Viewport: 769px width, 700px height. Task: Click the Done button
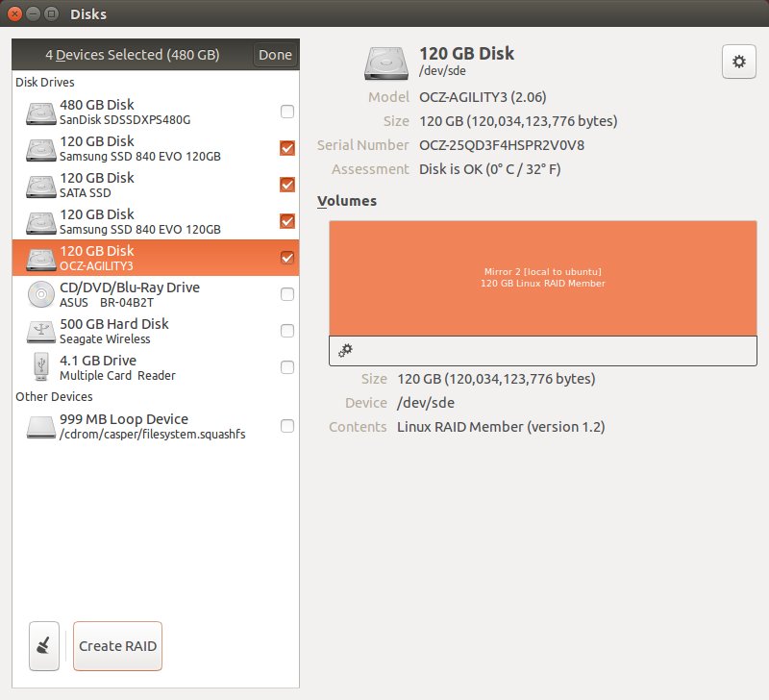coord(275,55)
